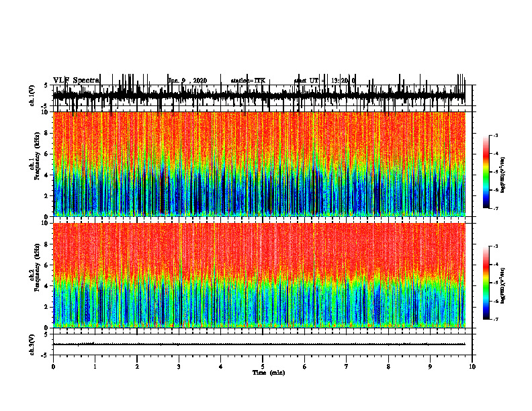
Task: Click inside the ch.2 spectrogram plot
Action: click(259, 275)
